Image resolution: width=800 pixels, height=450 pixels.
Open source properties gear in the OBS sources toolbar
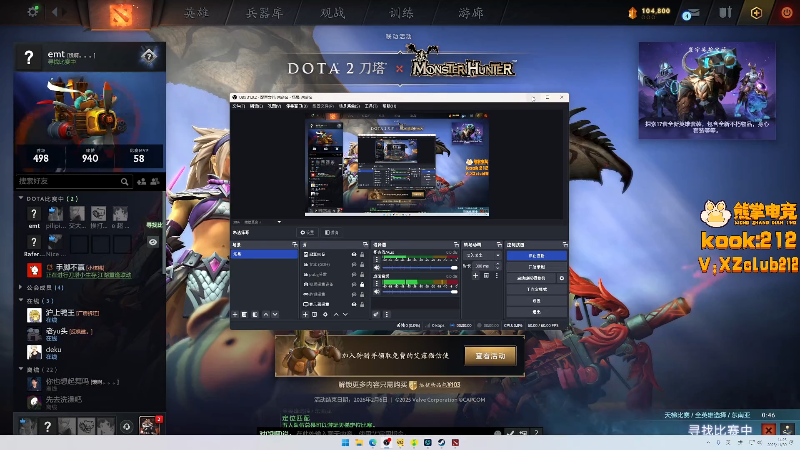(325, 314)
